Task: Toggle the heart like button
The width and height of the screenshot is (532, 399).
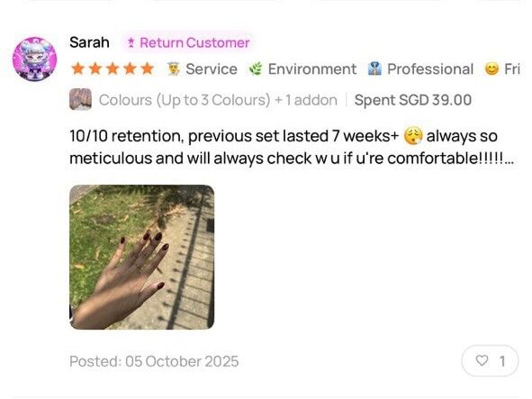Action: click(482, 360)
